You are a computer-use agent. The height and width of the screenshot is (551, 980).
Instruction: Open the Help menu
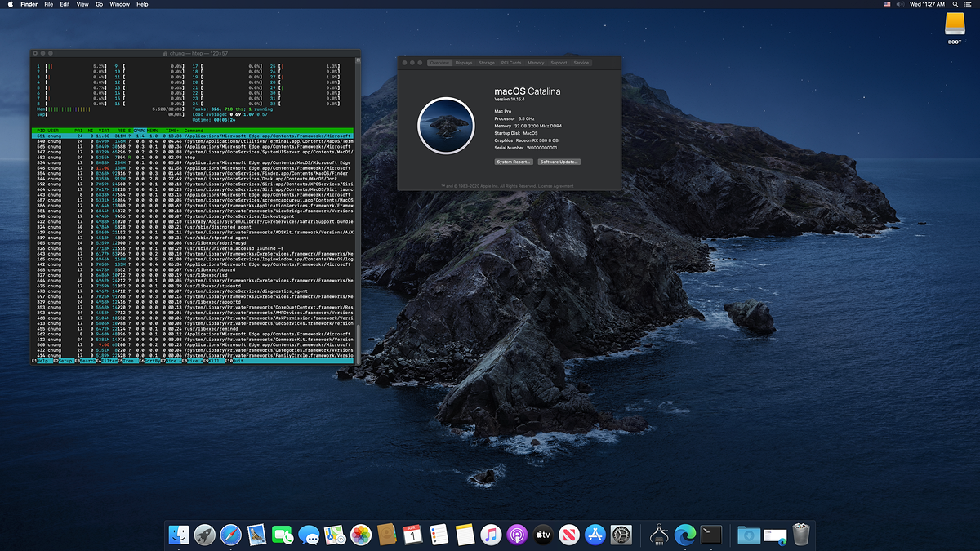[x=142, y=4]
